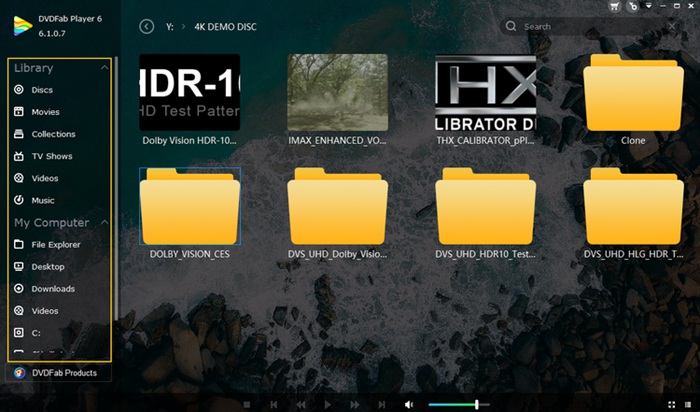Adjust the volume slider
This screenshot has height=412, width=700.
coord(458,405)
